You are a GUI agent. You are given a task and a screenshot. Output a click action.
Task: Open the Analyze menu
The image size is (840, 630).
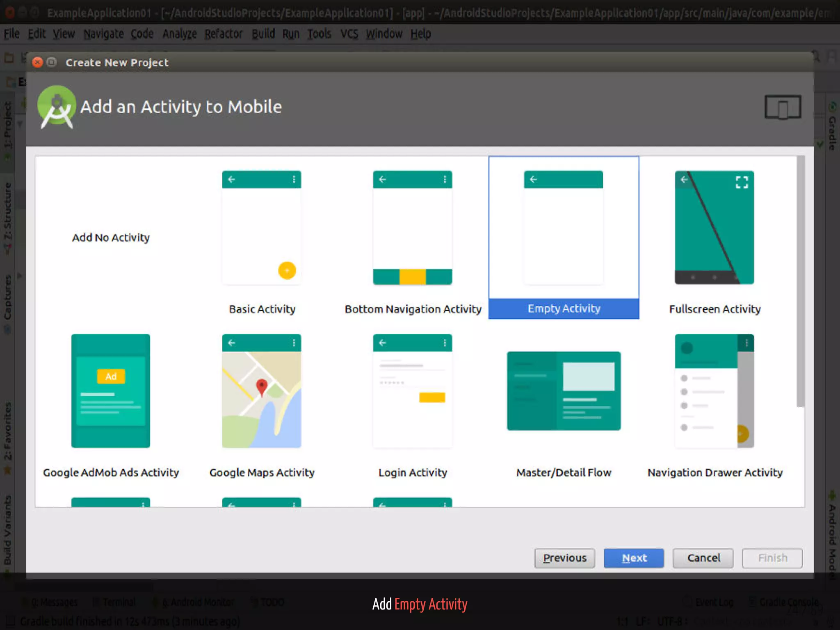[179, 34]
